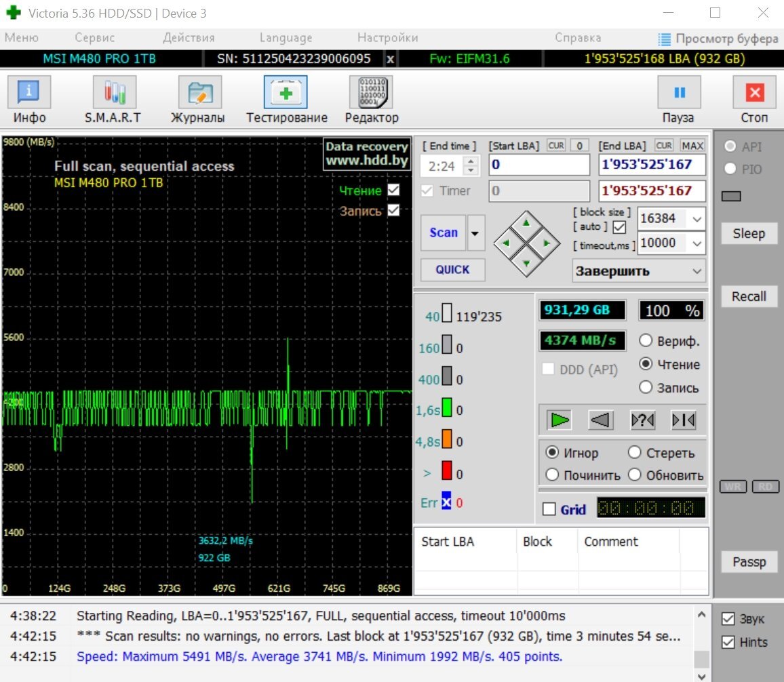Open Просмотр буфера buffer view
The height and width of the screenshot is (682, 784).
(x=718, y=39)
